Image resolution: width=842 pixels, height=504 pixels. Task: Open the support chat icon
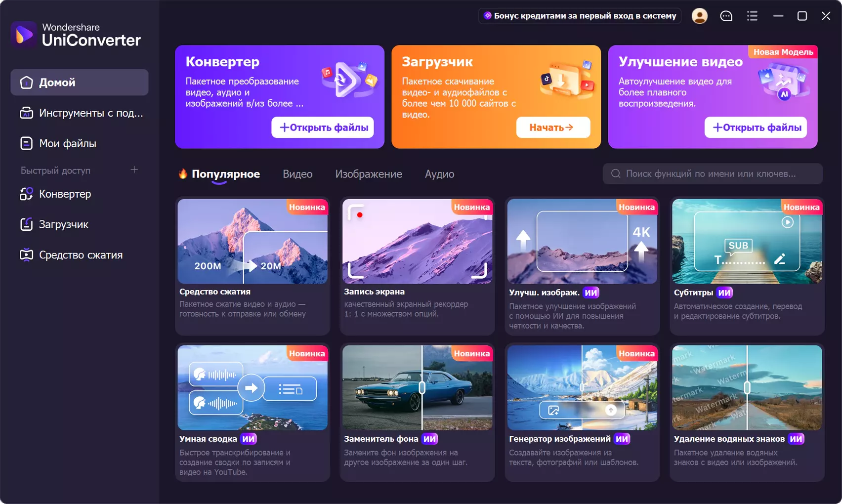click(x=726, y=16)
